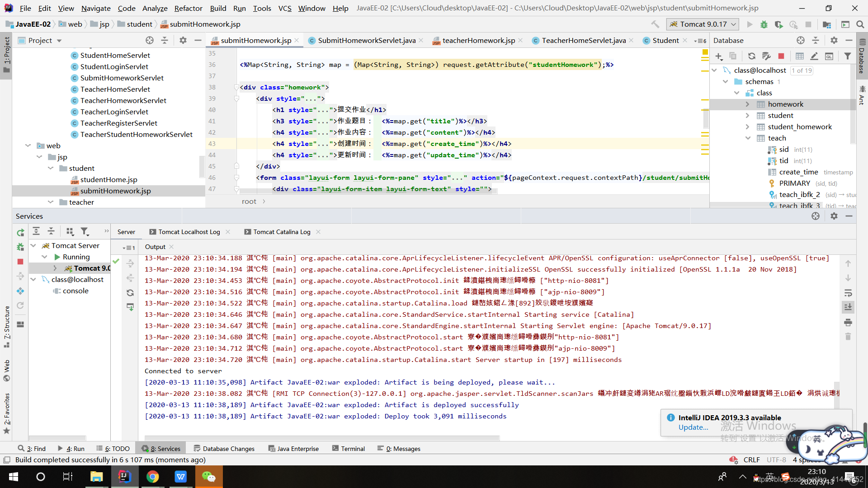Screen dimensions: 868x488
Task: Switch to the teacherHomework.jsp editor tab
Action: 478,40
